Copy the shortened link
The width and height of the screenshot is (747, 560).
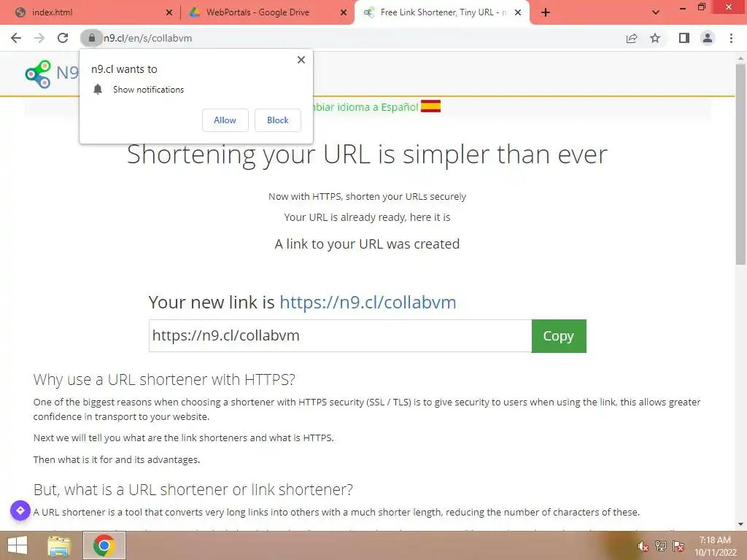pos(559,335)
